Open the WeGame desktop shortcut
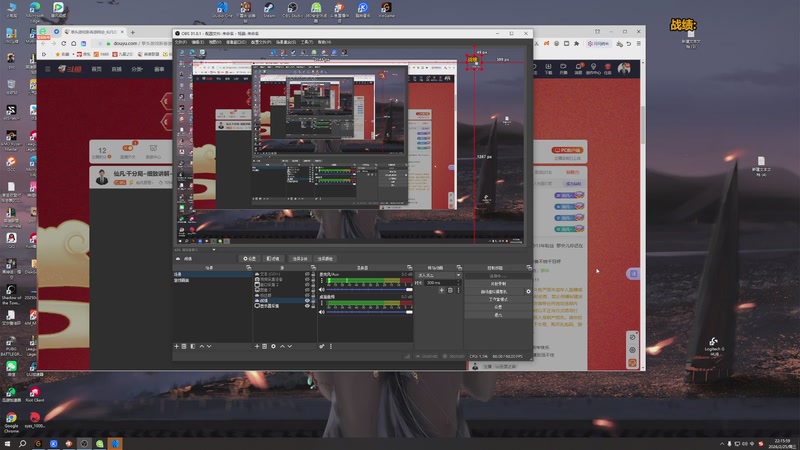This screenshot has height=450, width=800. 386,10
